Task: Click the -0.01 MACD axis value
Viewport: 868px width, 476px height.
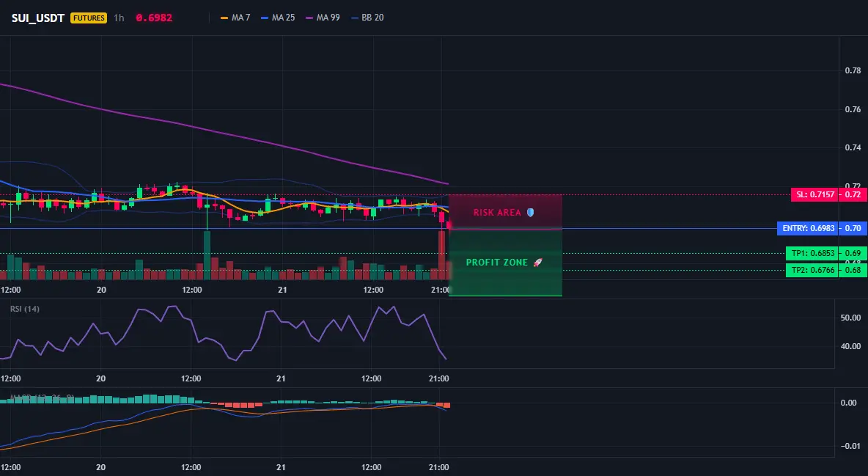Action: [x=850, y=446]
